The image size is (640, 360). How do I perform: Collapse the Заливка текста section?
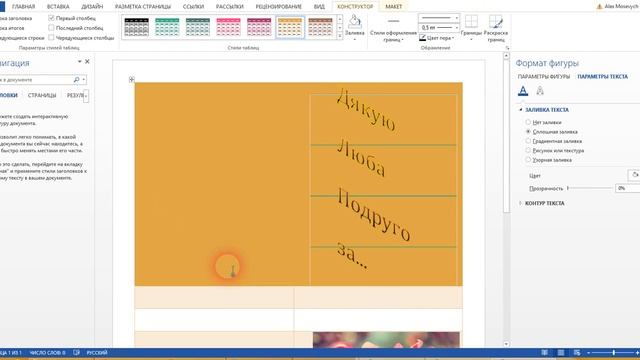point(520,110)
